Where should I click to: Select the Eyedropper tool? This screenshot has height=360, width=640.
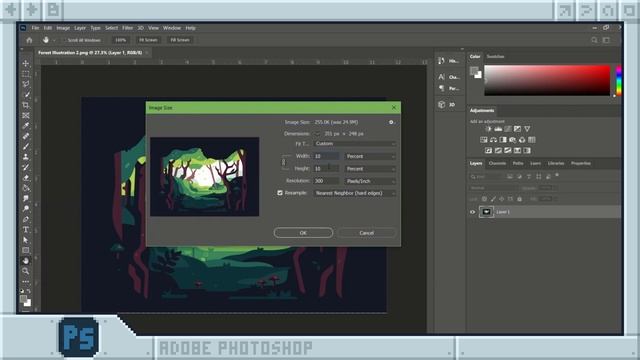click(26, 126)
